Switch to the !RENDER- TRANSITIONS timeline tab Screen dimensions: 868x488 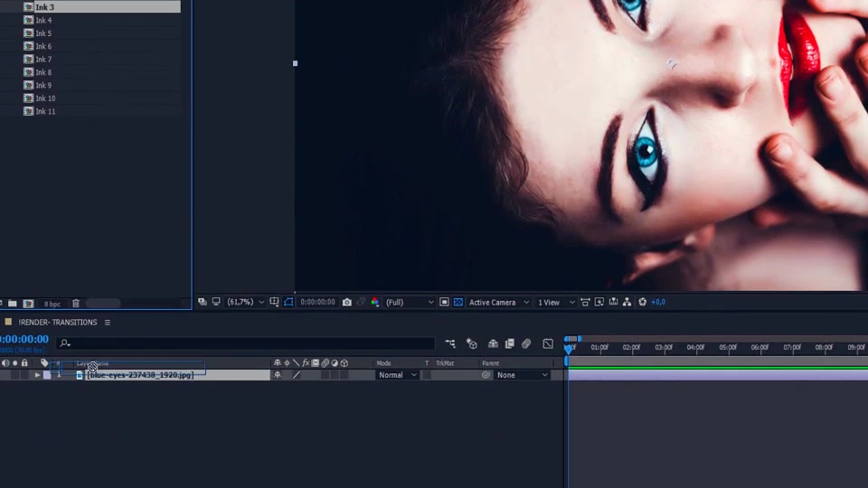[x=58, y=323]
